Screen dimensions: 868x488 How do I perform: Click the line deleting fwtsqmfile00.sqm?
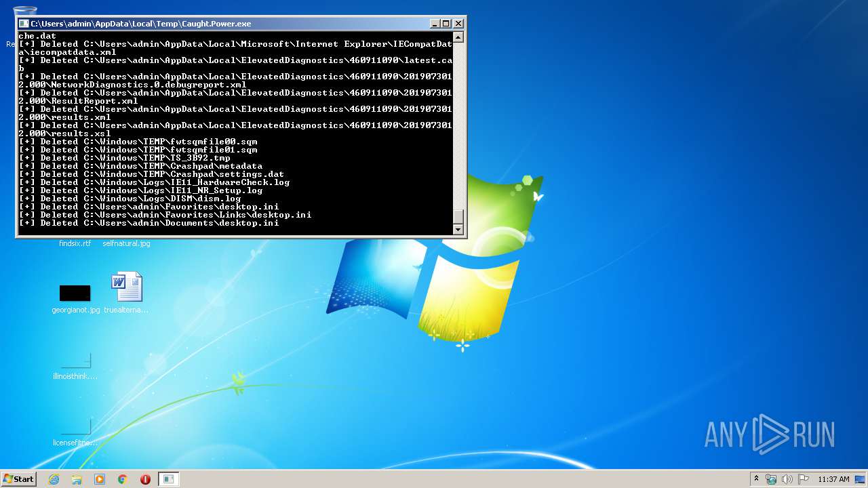click(x=138, y=142)
